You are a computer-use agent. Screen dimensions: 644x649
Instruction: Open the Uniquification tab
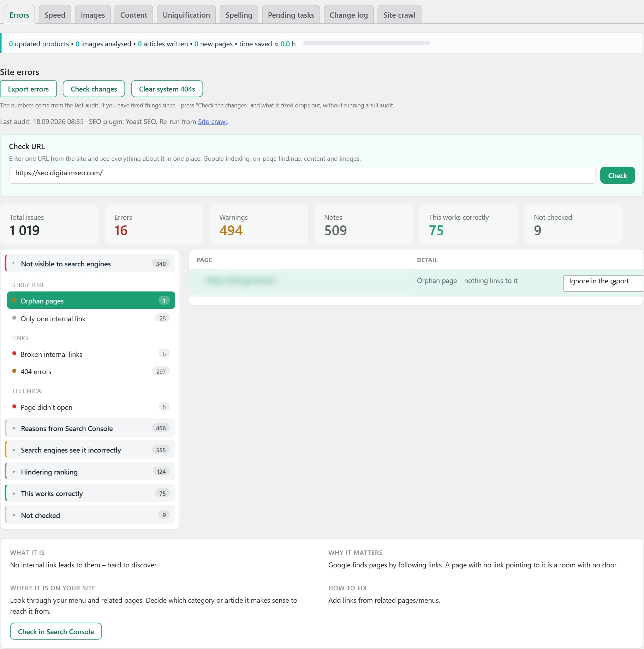point(186,15)
